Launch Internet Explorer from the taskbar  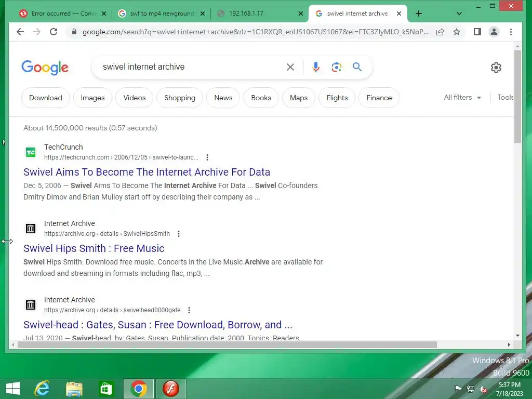(x=43, y=389)
